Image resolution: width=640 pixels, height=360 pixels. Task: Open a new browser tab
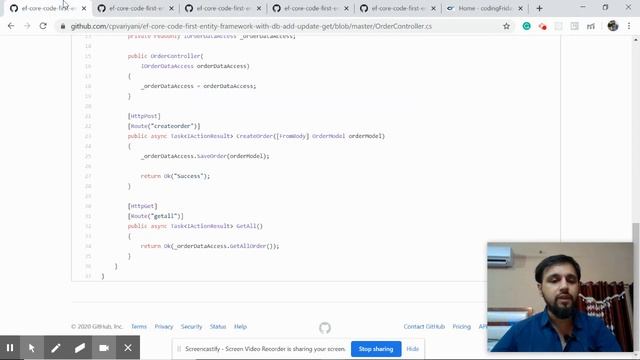[x=539, y=8]
